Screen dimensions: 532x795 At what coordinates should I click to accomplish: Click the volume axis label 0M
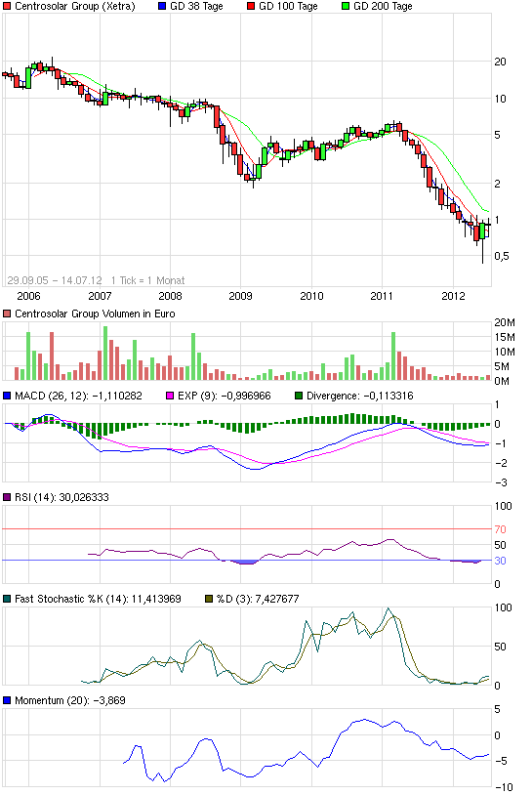coord(502,381)
